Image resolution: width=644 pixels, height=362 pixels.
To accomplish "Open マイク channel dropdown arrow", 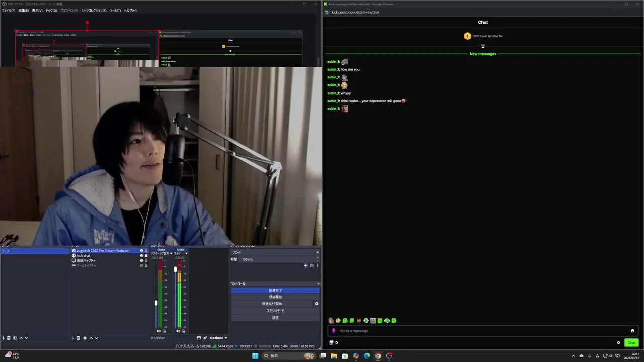I will click(x=186, y=254).
